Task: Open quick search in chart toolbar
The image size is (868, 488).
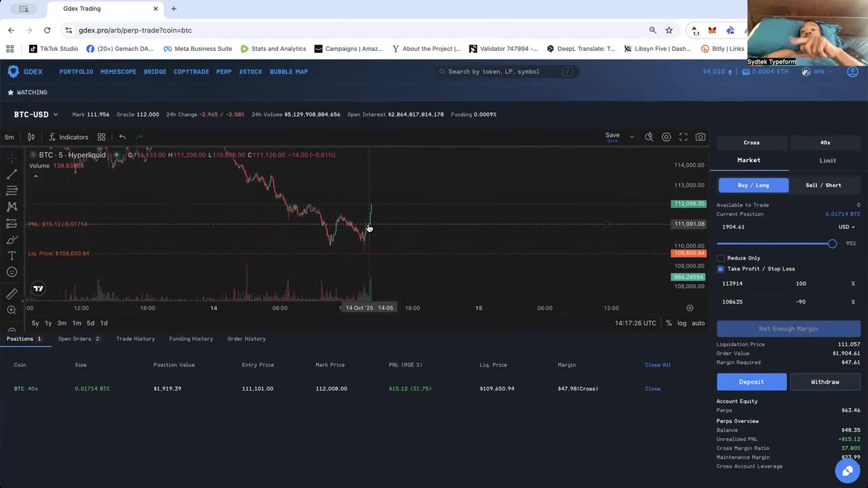Action: [649, 137]
